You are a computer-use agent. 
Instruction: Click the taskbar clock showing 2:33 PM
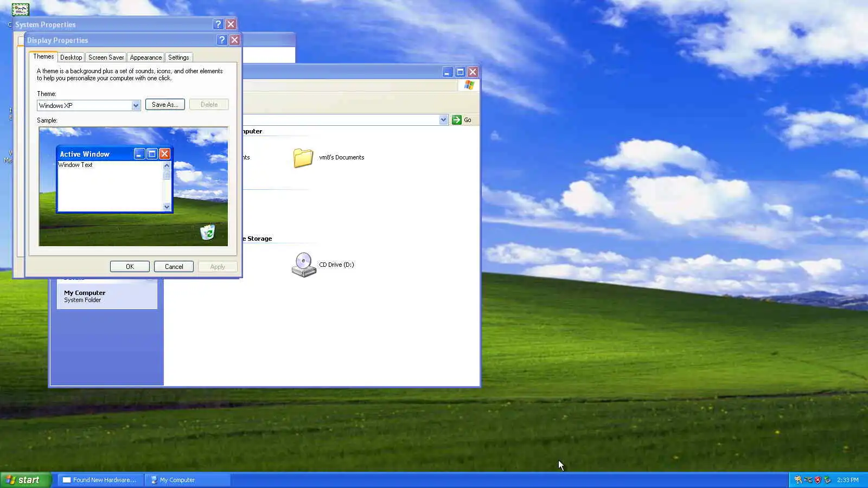847,480
